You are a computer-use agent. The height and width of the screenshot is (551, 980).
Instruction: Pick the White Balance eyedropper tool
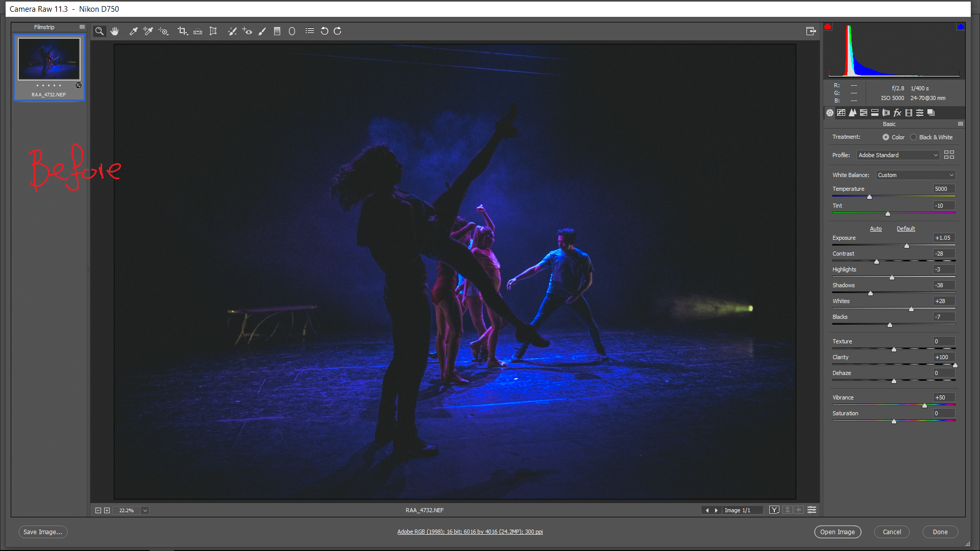[134, 31]
